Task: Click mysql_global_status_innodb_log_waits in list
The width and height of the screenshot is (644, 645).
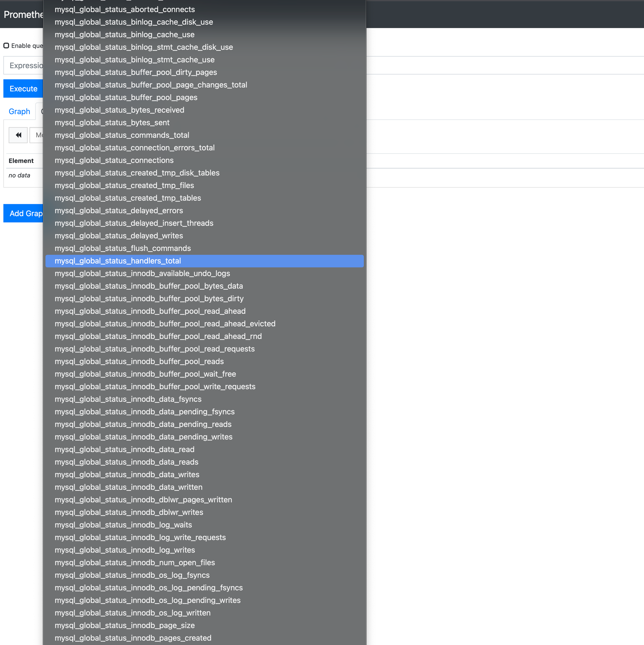Action: [123, 525]
